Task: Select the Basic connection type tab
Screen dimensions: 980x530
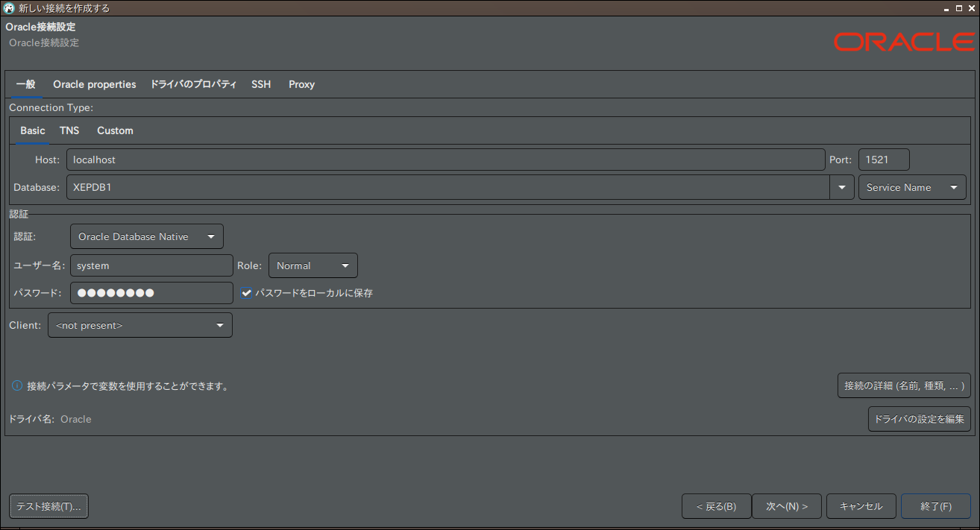Action: 33,130
